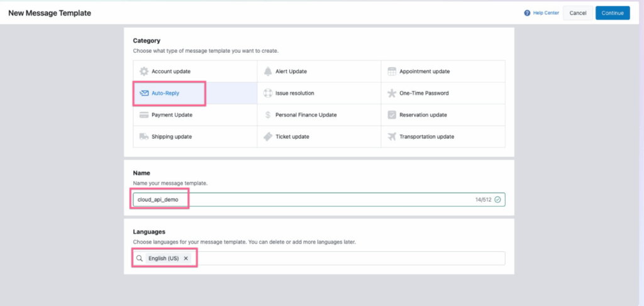
Task: Click the asterisk icon for One-Time Password
Action: click(x=392, y=93)
